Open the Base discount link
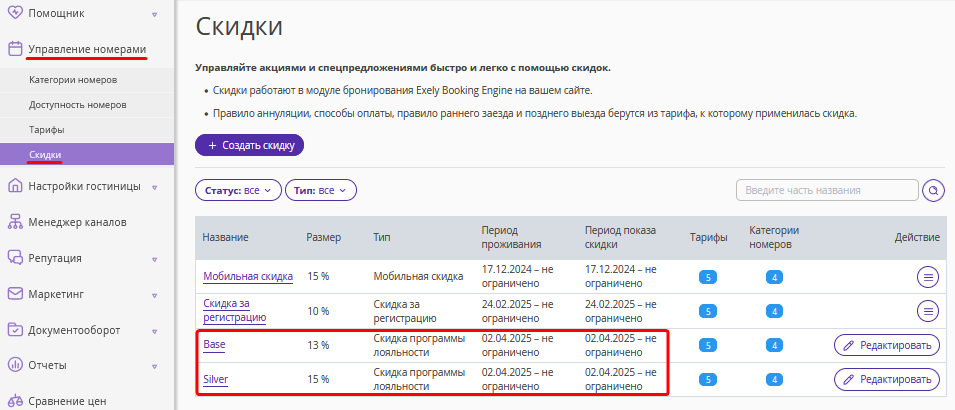This screenshot has height=410, width=955. (214, 345)
